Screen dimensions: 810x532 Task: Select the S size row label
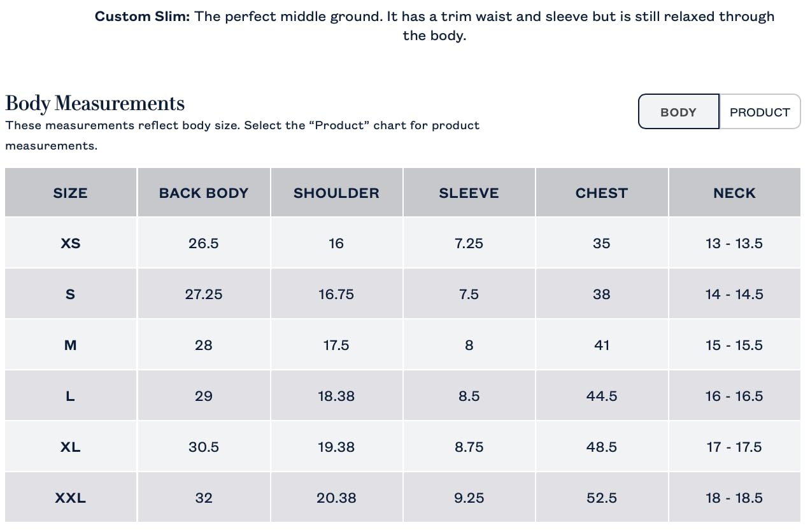tap(70, 294)
